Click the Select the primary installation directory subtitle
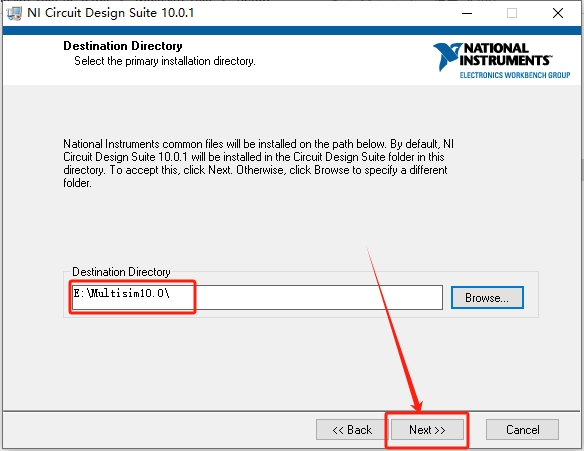584x451 pixels. pyautogui.click(x=165, y=61)
